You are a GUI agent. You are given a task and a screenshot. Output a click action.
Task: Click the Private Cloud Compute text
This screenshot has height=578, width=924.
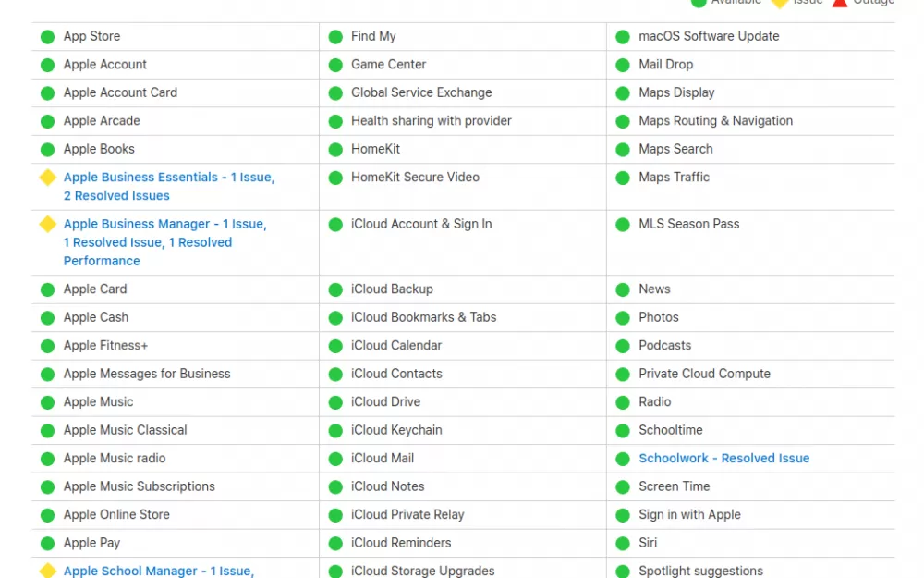pyautogui.click(x=705, y=374)
